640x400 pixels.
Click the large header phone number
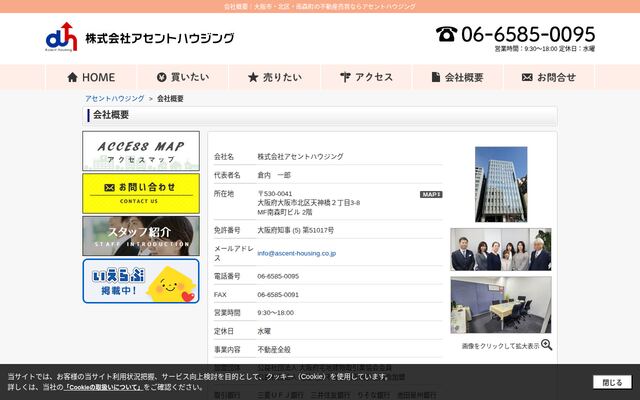[528, 34]
